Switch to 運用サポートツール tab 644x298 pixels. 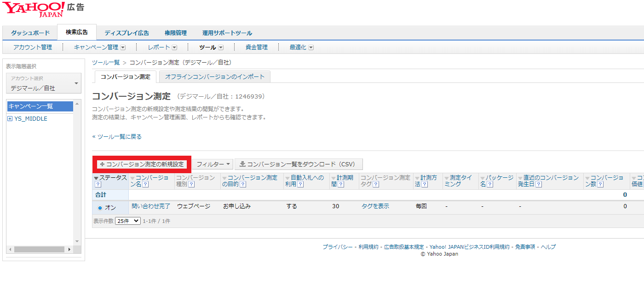(x=227, y=33)
